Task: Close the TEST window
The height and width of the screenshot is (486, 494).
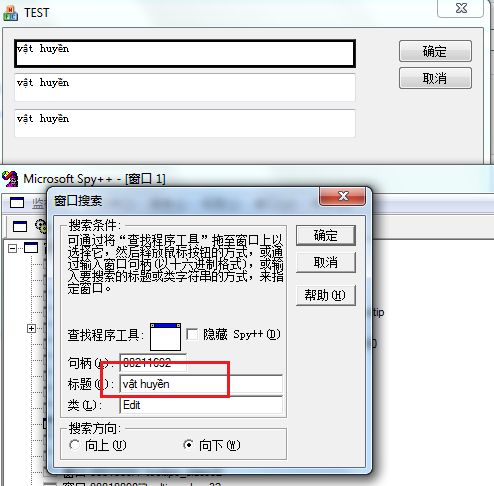Action: click(461, 8)
